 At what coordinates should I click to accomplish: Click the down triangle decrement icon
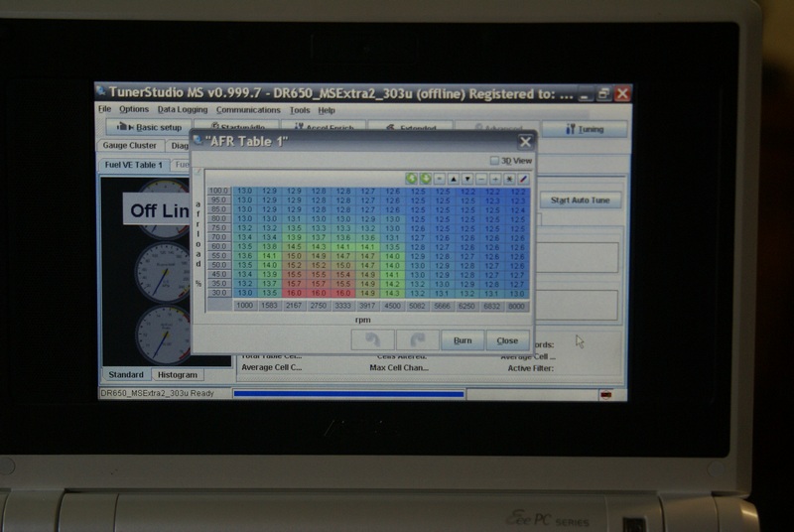point(467,179)
